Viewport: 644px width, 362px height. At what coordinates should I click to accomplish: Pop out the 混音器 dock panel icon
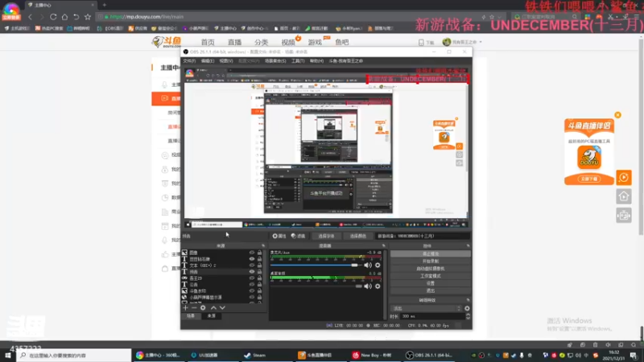coord(384,246)
